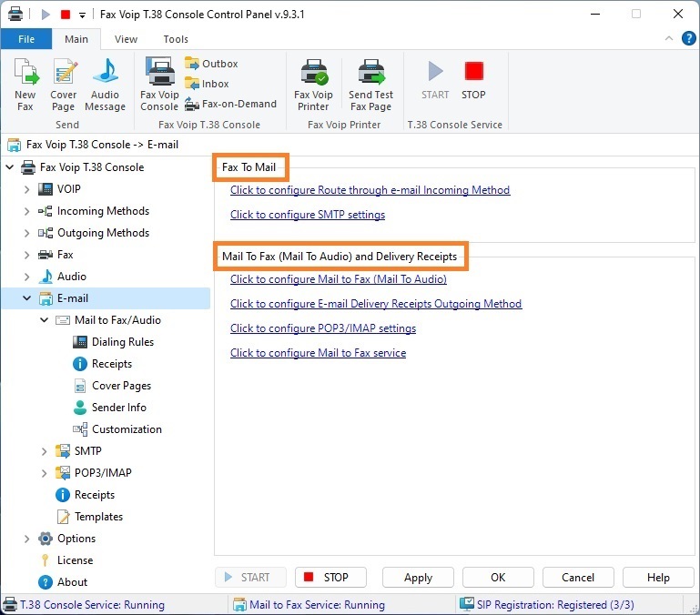Open the Inbox folder

(208, 84)
